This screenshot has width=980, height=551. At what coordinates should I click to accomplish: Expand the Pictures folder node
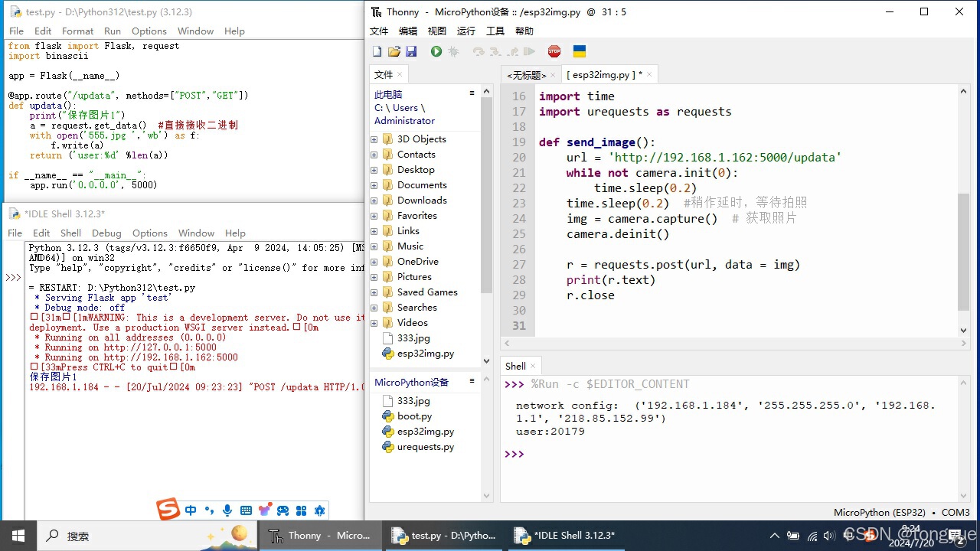(x=374, y=277)
